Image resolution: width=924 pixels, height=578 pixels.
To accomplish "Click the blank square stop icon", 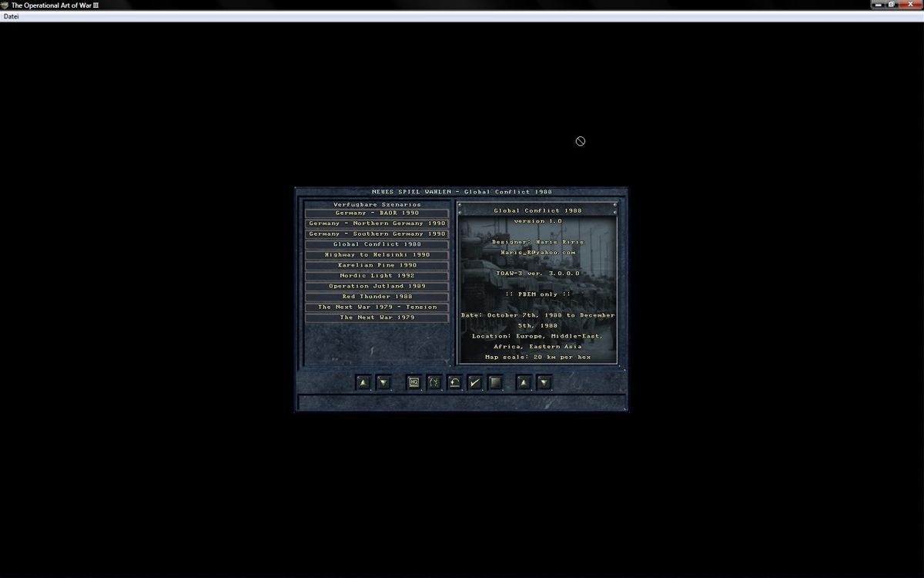I will pyautogui.click(x=496, y=382).
